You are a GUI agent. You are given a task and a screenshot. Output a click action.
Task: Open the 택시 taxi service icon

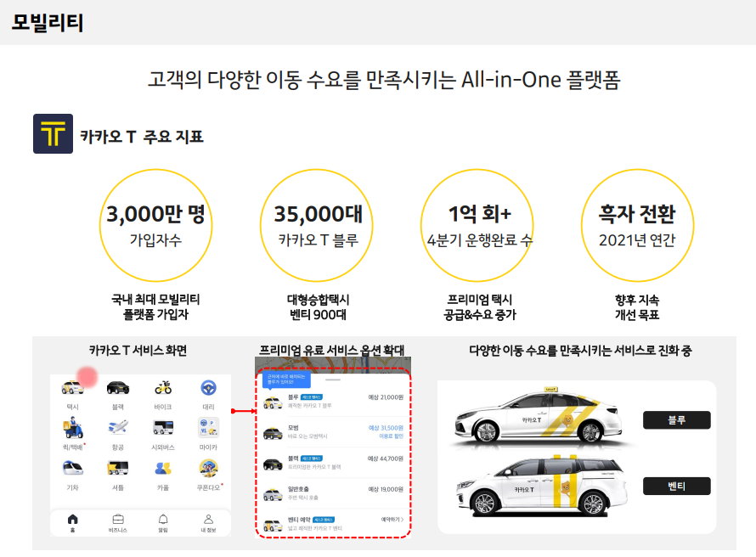[72, 388]
